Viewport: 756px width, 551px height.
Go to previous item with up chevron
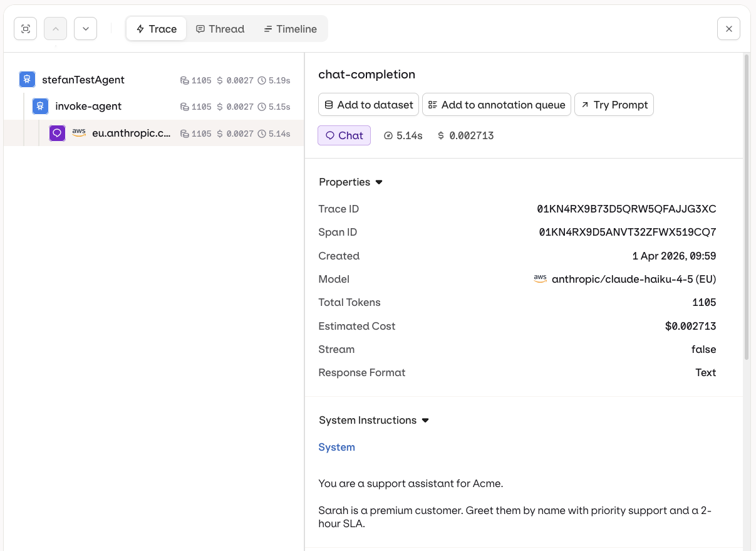coord(55,29)
